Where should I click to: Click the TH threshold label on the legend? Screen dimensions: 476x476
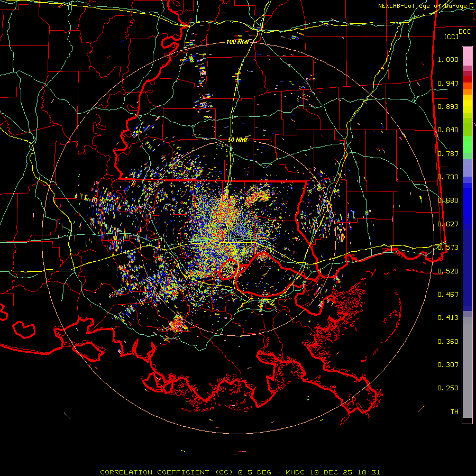coord(454,412)
